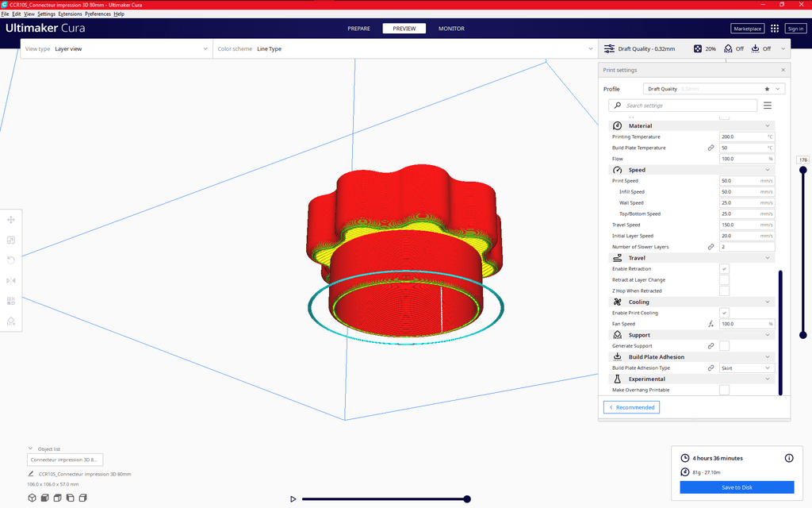Image resolution: width=812 pixels, height=508 pixels.
Task: Enable Make Overhang Printable checkbox
Action: click(x=725, y=390)
